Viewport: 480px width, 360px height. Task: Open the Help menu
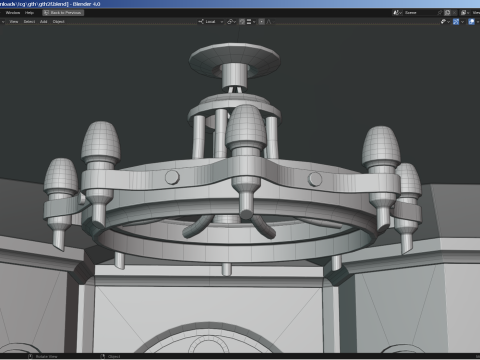point(29,13)
